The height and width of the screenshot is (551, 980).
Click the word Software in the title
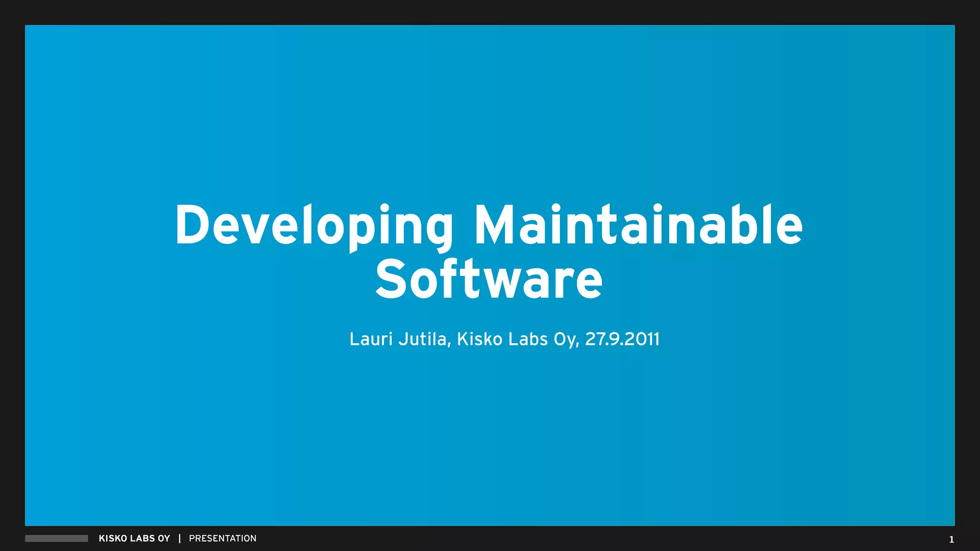point(489,279)
